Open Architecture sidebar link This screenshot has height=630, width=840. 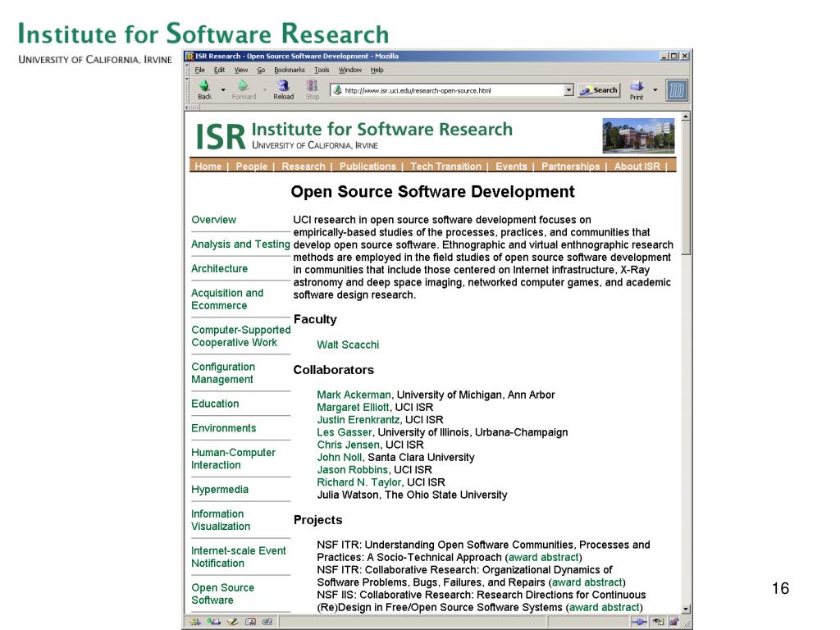pyautogui.click(x=219, y=268)
